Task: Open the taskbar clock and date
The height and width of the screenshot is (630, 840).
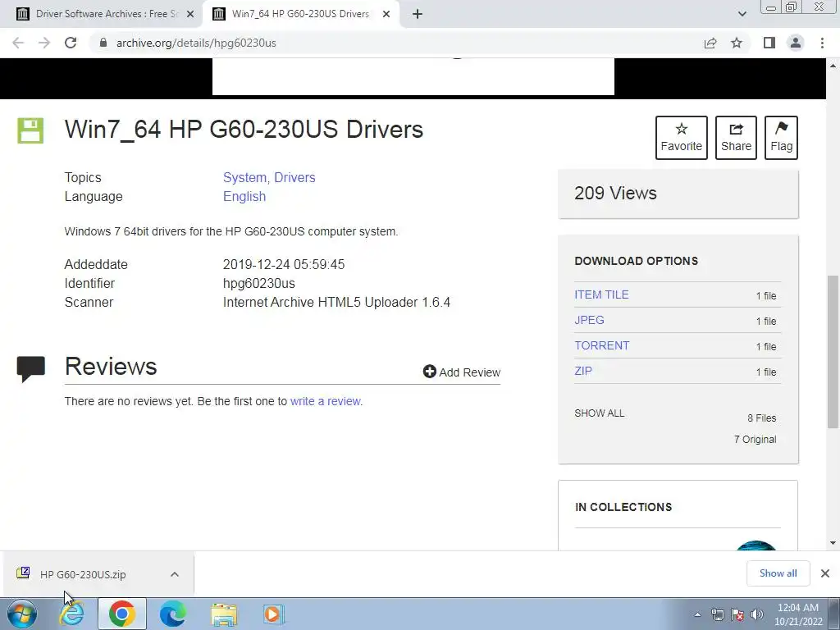Action: coord(797,614)
